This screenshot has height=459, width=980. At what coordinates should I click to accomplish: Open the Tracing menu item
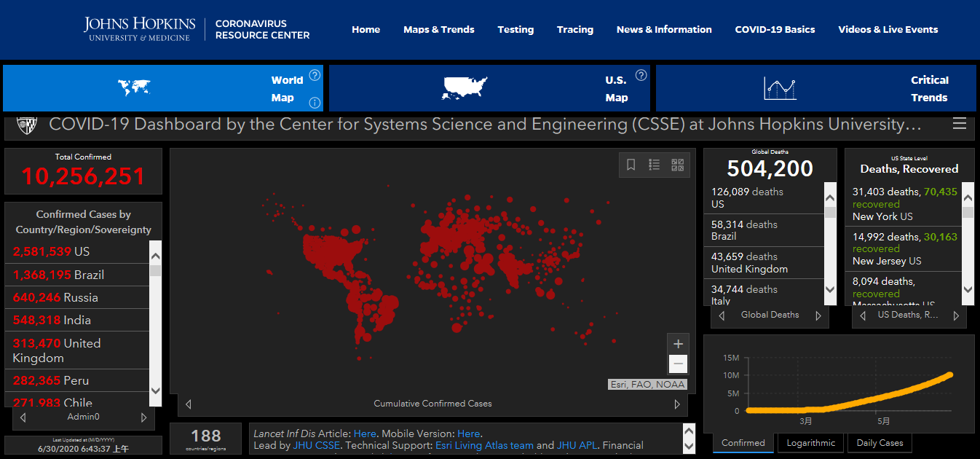click(x=575, y=30)
